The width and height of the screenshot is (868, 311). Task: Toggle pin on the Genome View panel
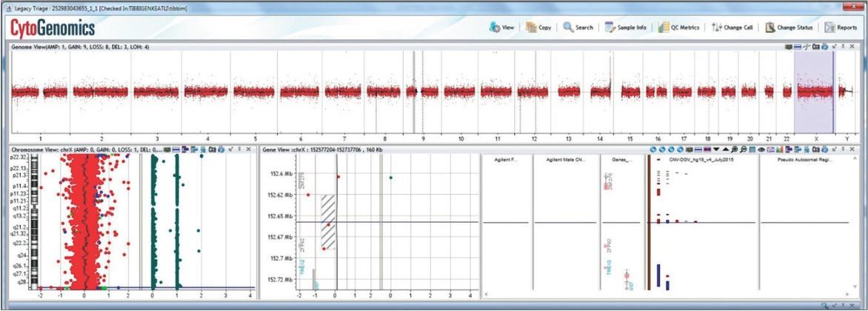click(843, 47)
